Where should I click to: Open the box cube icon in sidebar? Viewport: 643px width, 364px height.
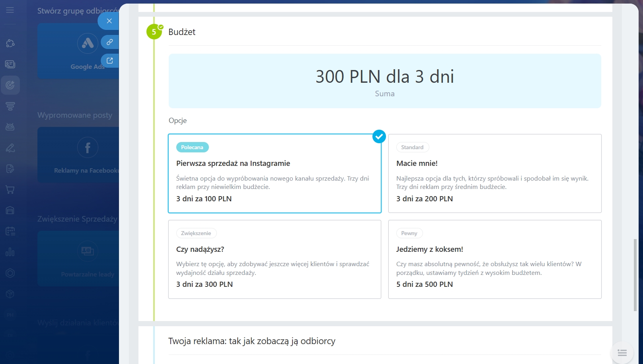pyautogui.click(x=10, y=294)
